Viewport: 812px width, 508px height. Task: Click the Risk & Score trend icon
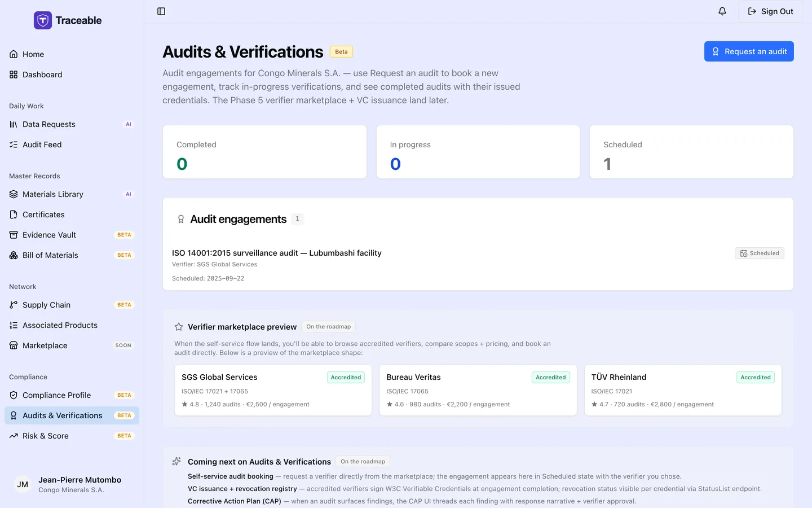click(14, 436)
